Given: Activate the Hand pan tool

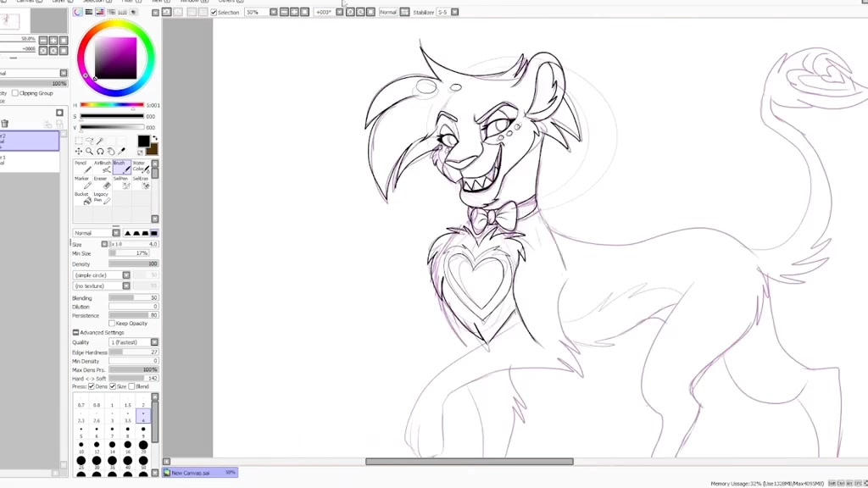Looking at the screenshot, I should pyautogui.click(x=110, y=151).
